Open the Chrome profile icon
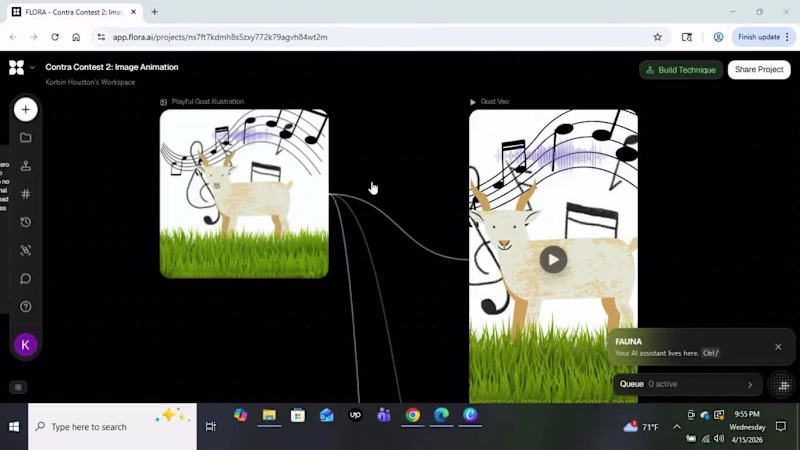The height and width of the screenshot is (450, 800). 718,37
